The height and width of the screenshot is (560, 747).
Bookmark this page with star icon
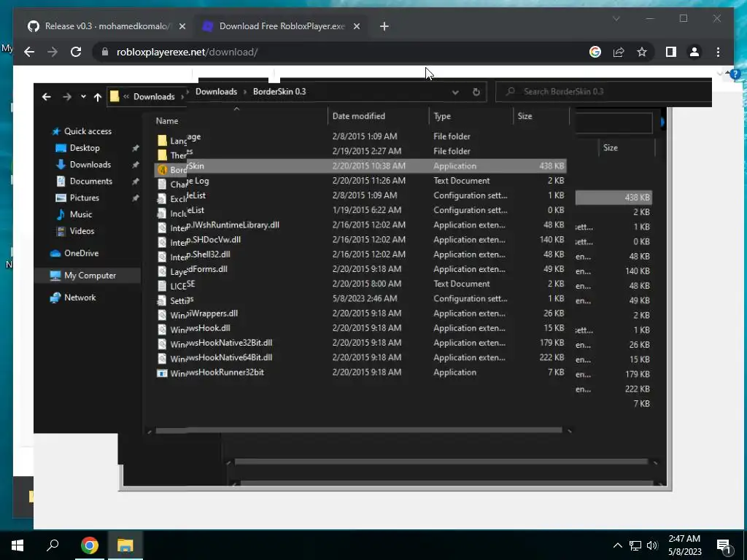click(642, 52)
